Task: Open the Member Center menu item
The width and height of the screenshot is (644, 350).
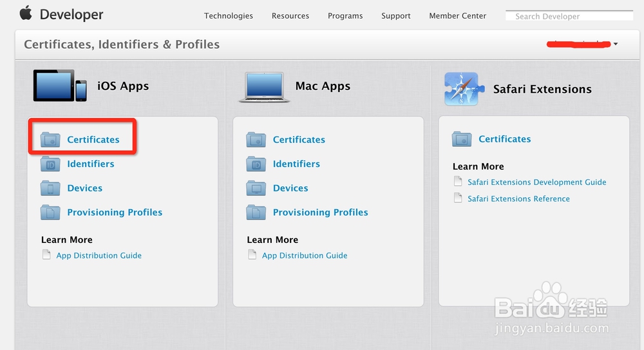Action: (x=458, y=15)
